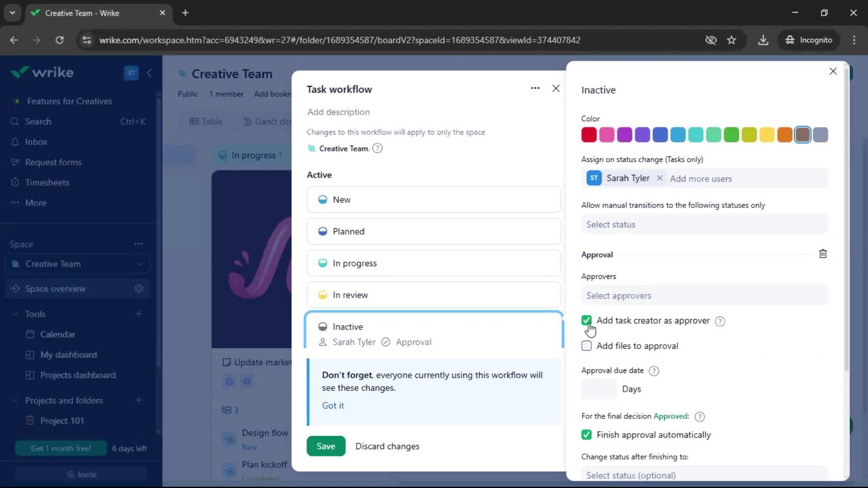Open the Chrome three-dot menu
The image size is (868, 488).
click(854, 40)
